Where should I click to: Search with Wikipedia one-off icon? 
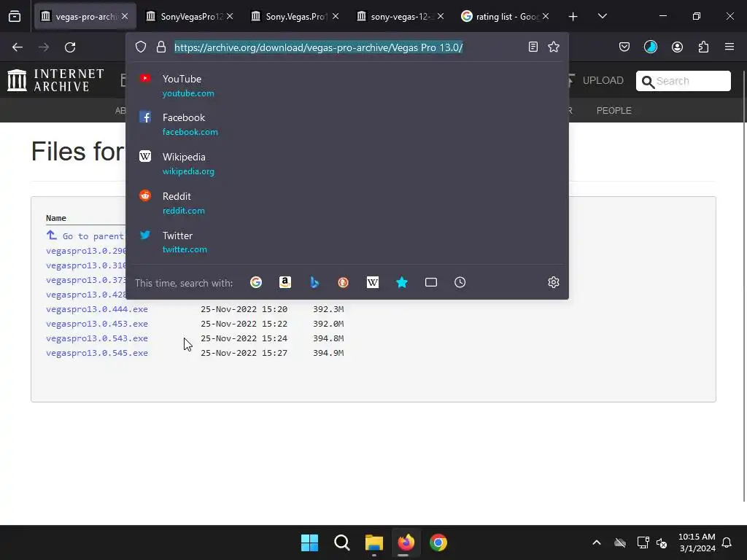click(x=373, y=282)
